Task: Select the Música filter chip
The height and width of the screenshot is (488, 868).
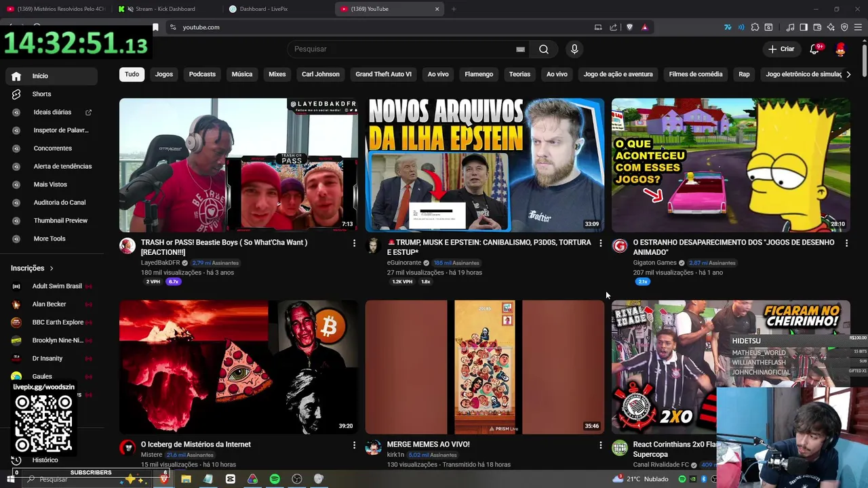Action: tap(242, 74)
